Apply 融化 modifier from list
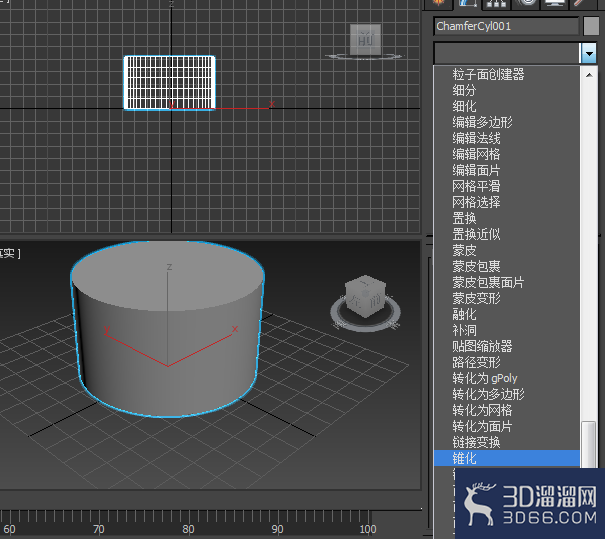This screenshot has width=605, height=539. tap(464, 314)
